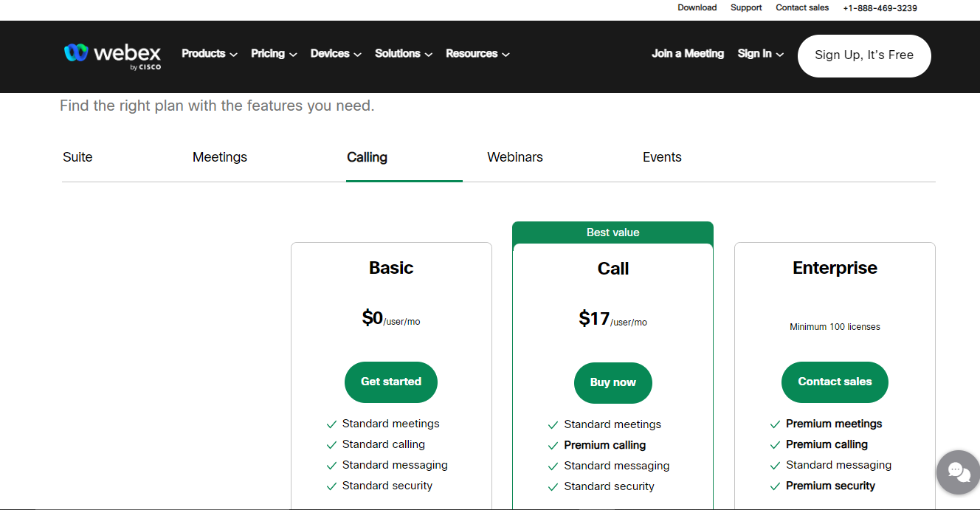
Task: Open the chat support bubble icon
Action: click(959, 472)
